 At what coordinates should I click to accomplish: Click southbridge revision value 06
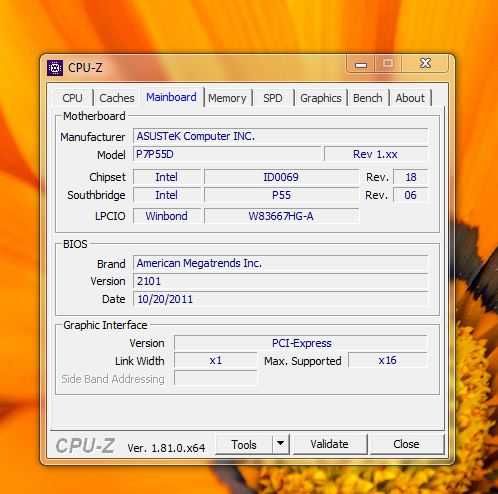pyautogui.click(x=410, y=195)
